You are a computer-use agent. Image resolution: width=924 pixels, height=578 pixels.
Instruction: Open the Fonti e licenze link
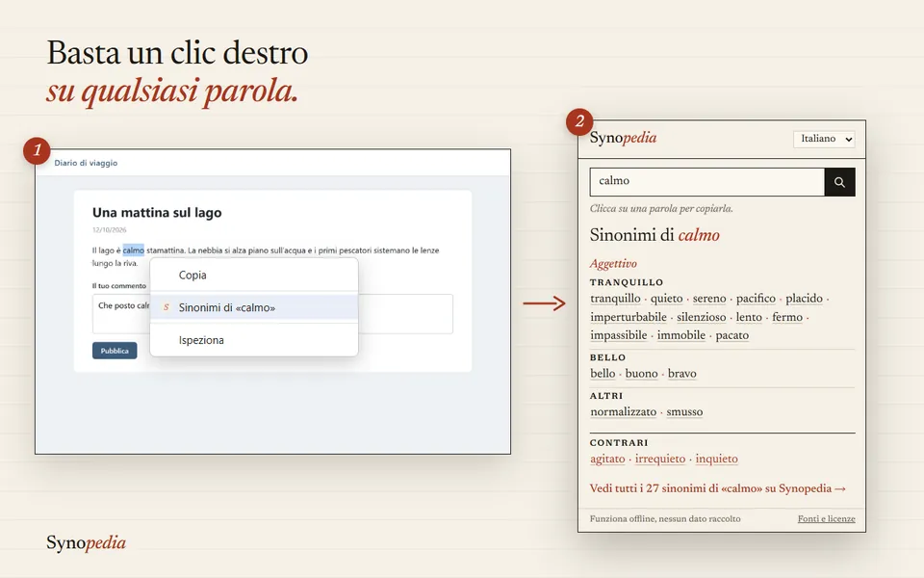[826, 518]
